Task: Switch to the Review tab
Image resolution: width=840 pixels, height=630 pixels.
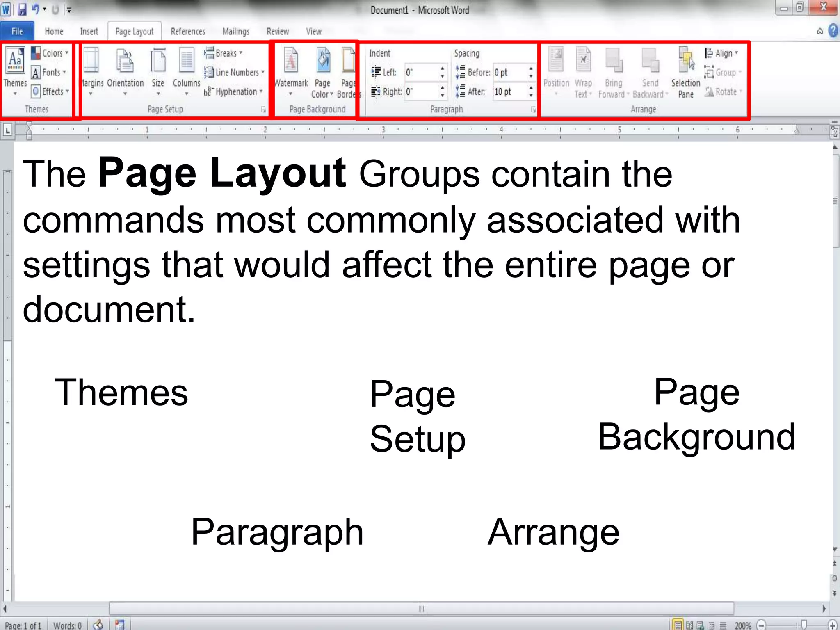Action: [278, 32]
